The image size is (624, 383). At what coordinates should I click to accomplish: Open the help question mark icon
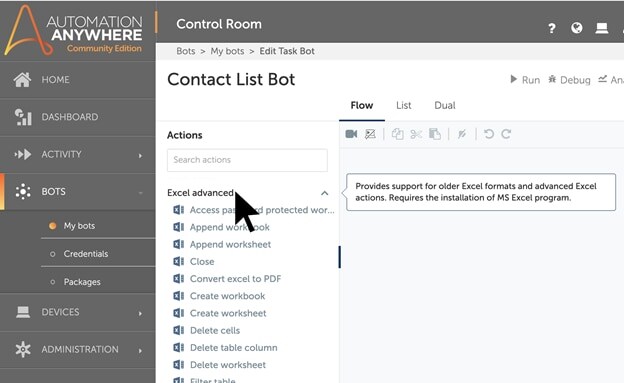(x=552, y=28)
